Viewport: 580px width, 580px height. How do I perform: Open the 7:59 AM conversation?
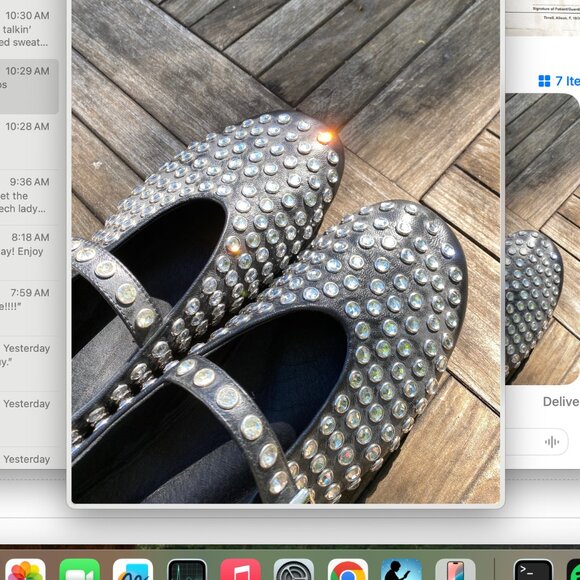pyautogui.click(x=29, y=308)
